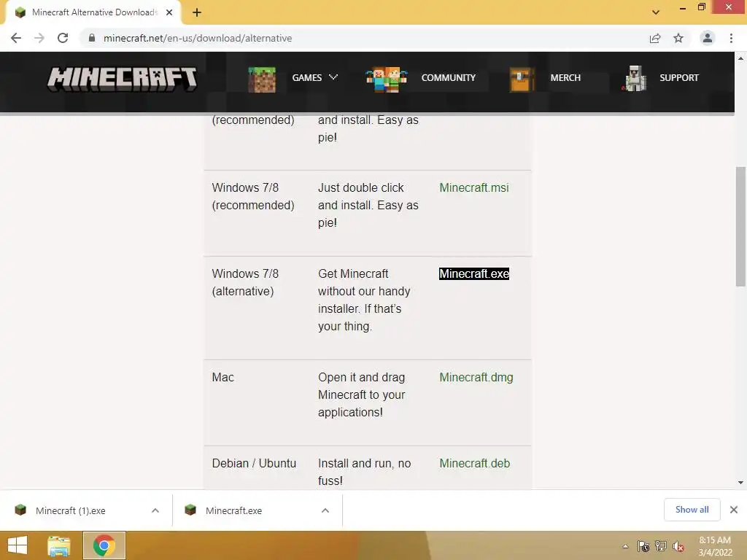The image size is (747, 560).
Task: Bookmark this page with the star icon
Action: pos(678,38)
